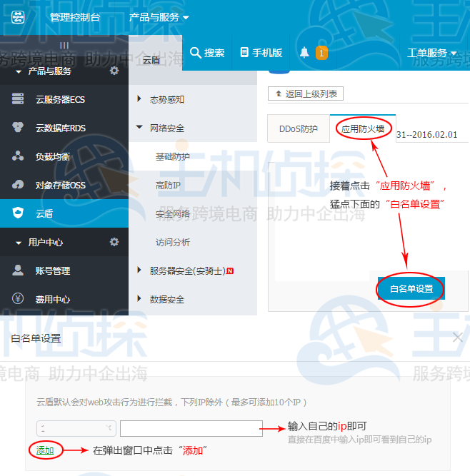
Task: Click the 费用中心 yen icon
Action: click(18, 298)
